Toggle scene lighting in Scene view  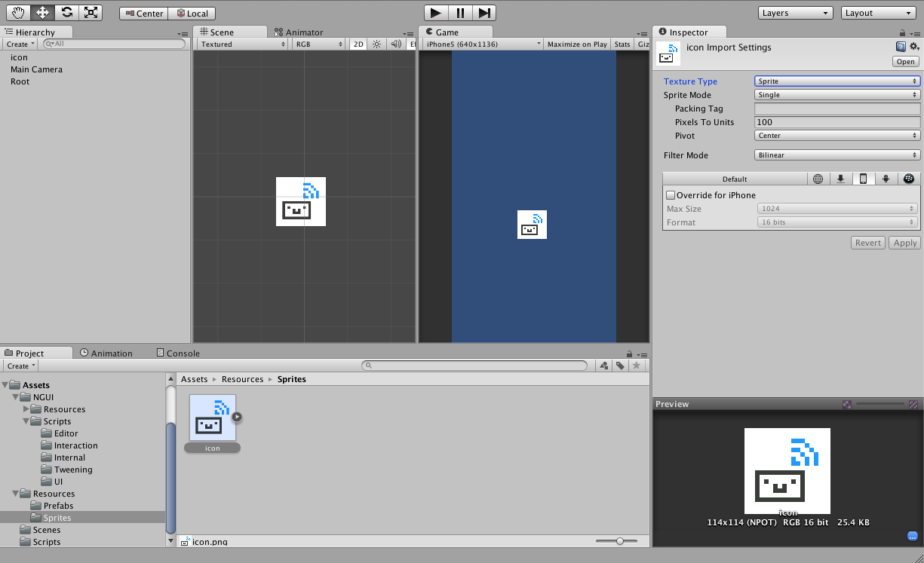376,44
